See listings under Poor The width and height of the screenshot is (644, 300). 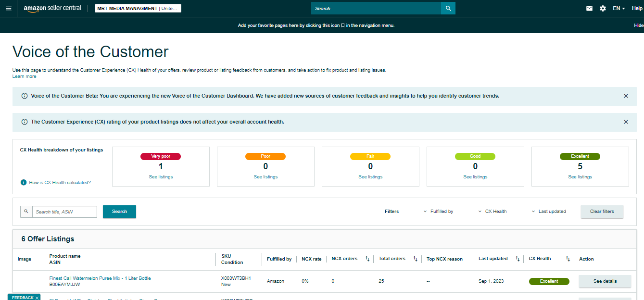click(265, 177)
